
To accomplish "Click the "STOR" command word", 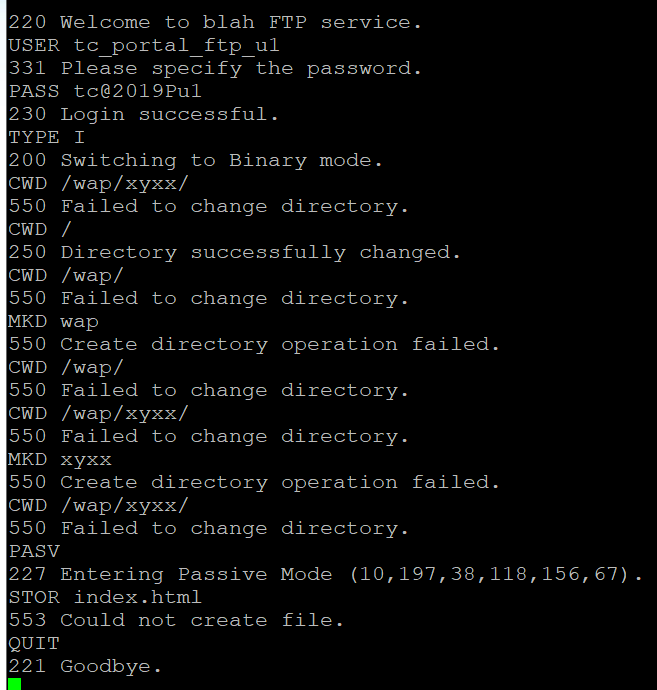I will point(34,597).
